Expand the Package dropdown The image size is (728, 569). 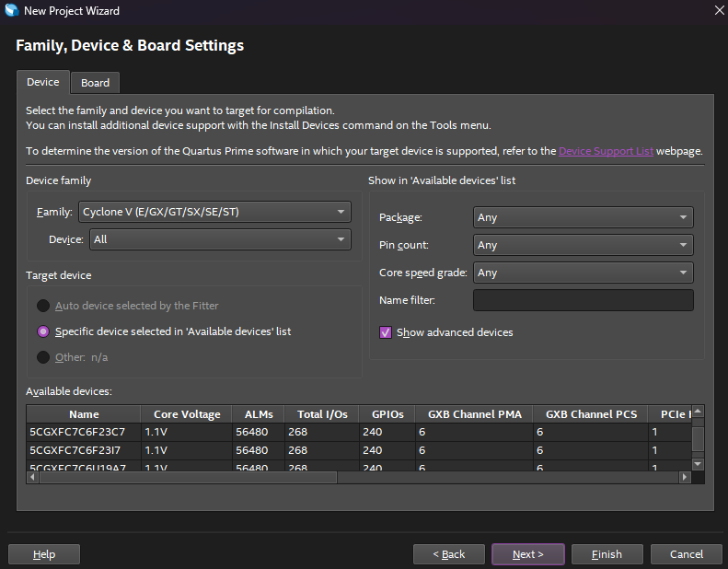[x=583, y=217]
